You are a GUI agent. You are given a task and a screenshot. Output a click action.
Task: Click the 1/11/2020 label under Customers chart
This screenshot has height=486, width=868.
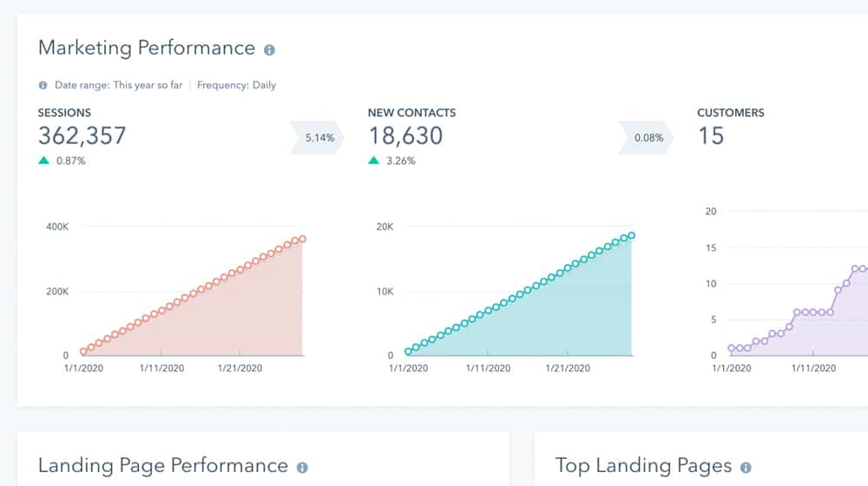(813, 368)
